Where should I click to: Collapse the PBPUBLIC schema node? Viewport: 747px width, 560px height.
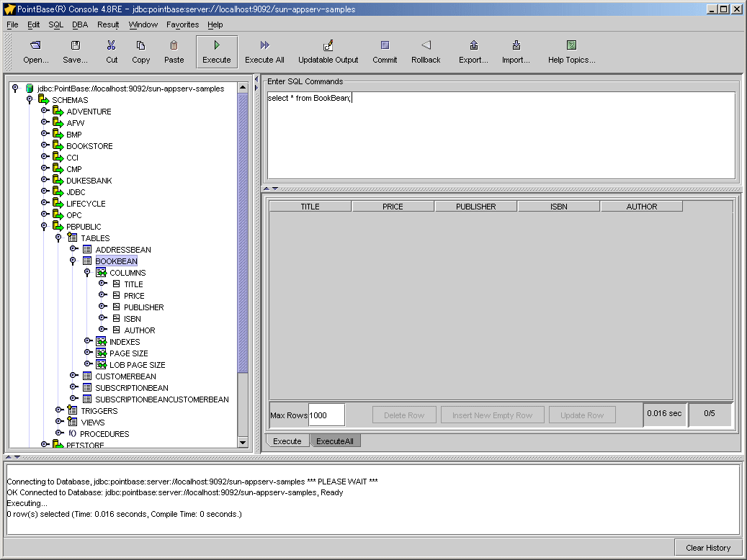coord(44,226)
